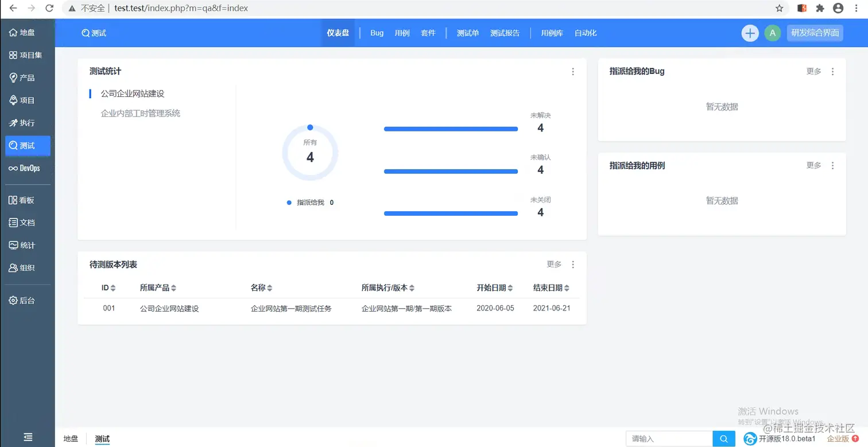Open the 研发综合界面 view switcher
868x447 pixels.
click(815, 33)
